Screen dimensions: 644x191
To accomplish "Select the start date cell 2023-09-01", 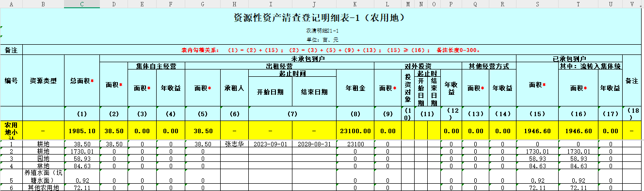I will 270,144.
